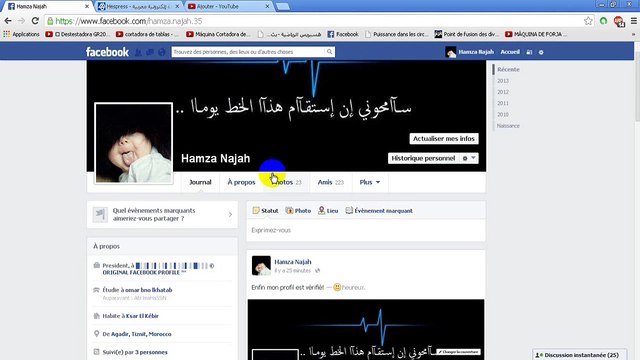Jump to Naissance in the timeline
The image size is (640, 360).
[x=508, y=126]
